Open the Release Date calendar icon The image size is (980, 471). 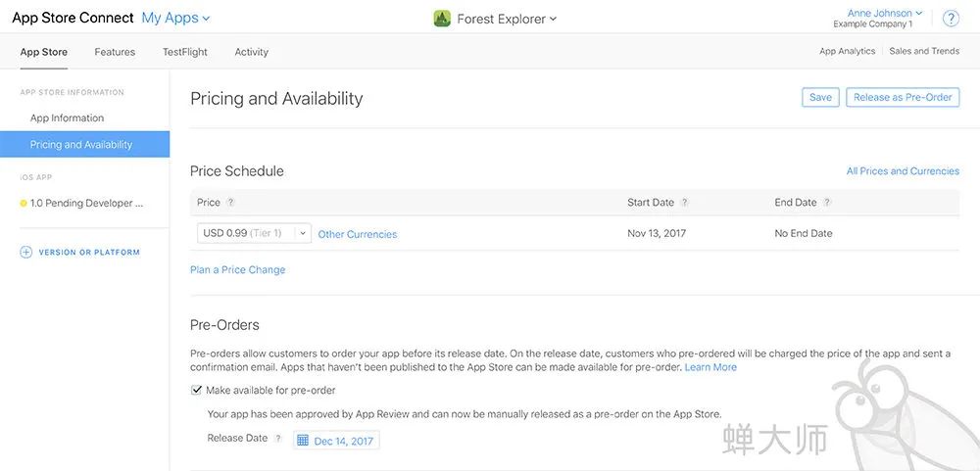pyautogui.click(x=303, y=441)
